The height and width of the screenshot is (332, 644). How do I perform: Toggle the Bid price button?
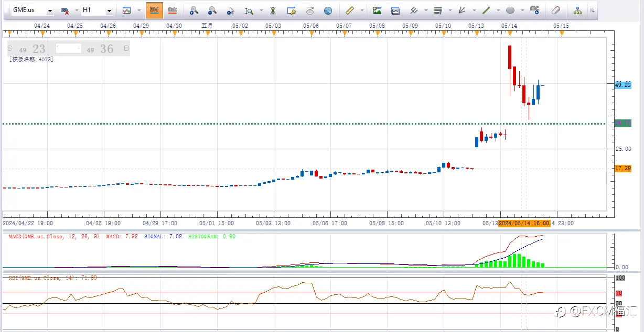coord(154,10)
